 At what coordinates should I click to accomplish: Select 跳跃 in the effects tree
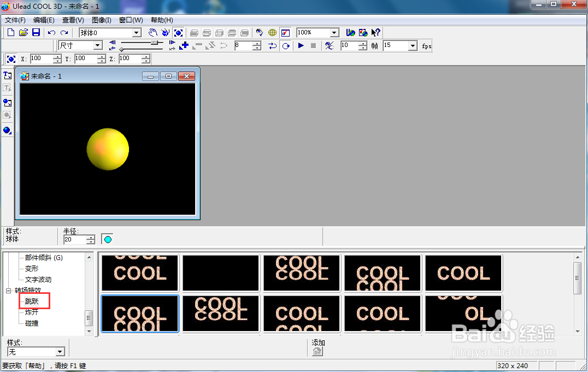pos(32,301)
